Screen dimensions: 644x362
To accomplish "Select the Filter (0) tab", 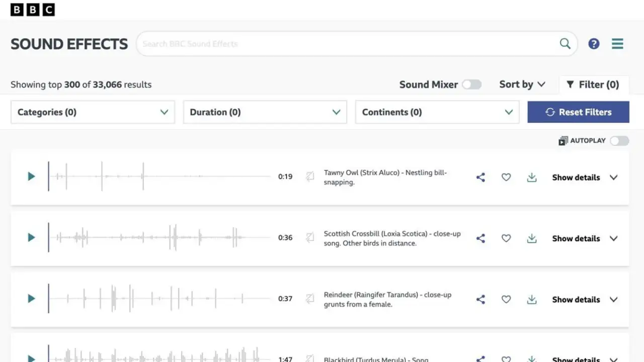I will pyautogui.click(x=594, y=84).
